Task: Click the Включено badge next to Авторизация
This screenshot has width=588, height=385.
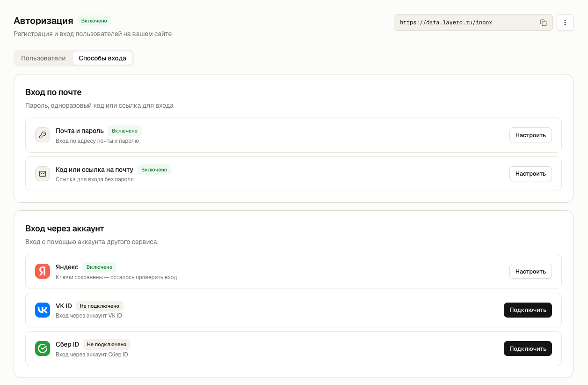Action: 94,21
